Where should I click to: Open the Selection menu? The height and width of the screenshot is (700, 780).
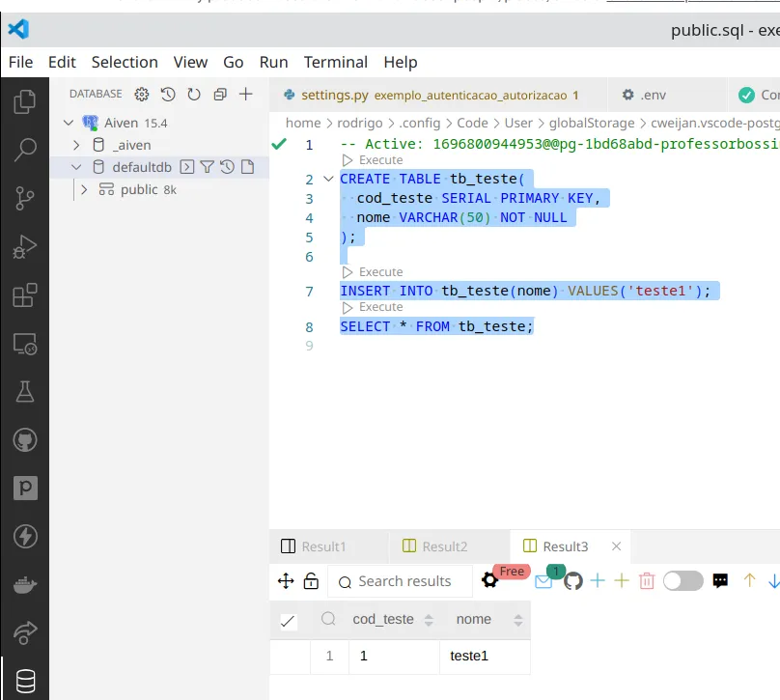click(x=125, y=62)
